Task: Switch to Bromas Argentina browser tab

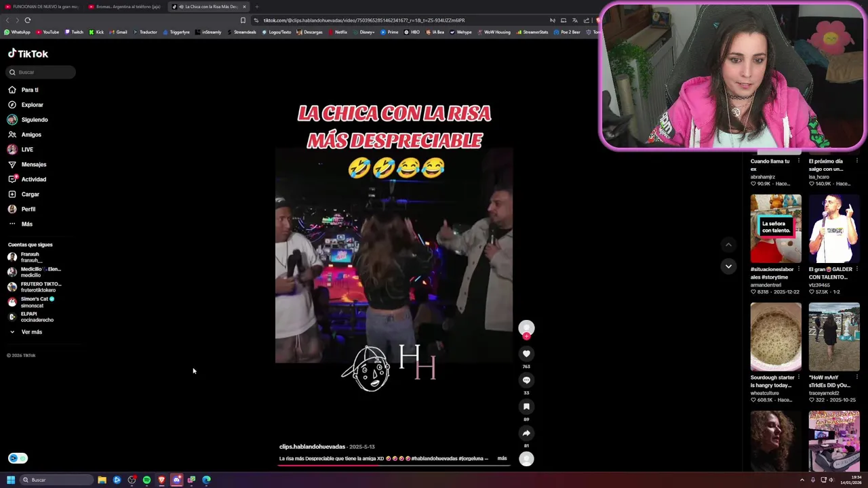Action: point(124,7)
